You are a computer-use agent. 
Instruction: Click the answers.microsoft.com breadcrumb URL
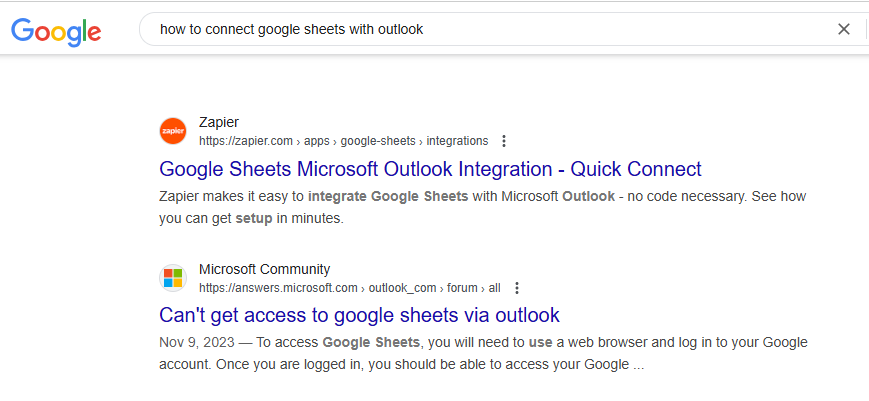coord(350,288)
